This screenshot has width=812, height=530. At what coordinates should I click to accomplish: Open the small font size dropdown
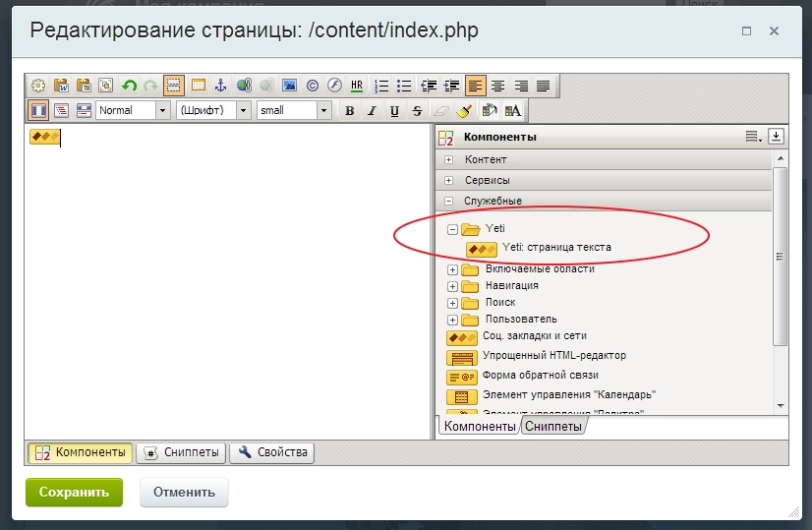click(x=294, y=110)
